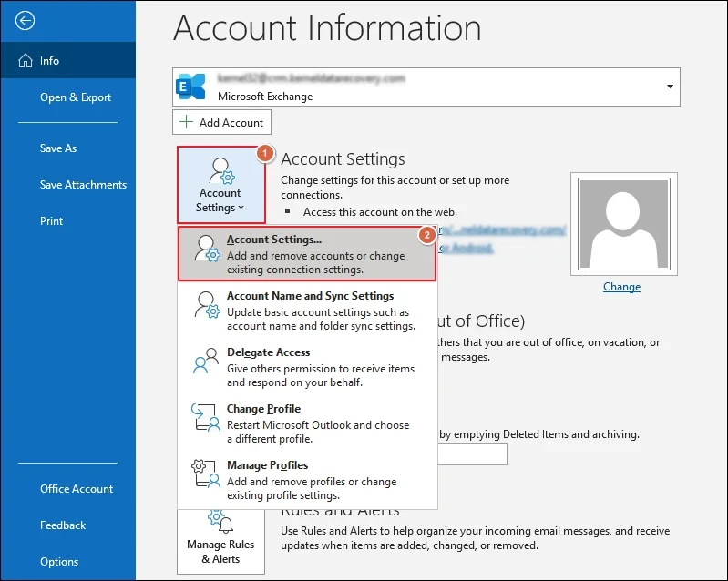The image size is (728, 581).
Task: Select Save Attachments in the sidebar
Action: pyautogui.click(x=68, y=184)
